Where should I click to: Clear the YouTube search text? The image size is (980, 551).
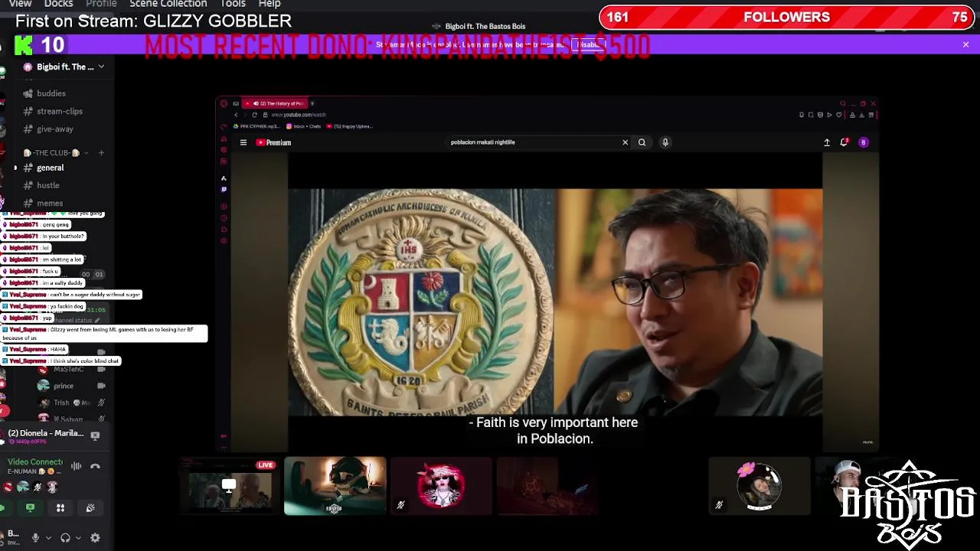625,142
